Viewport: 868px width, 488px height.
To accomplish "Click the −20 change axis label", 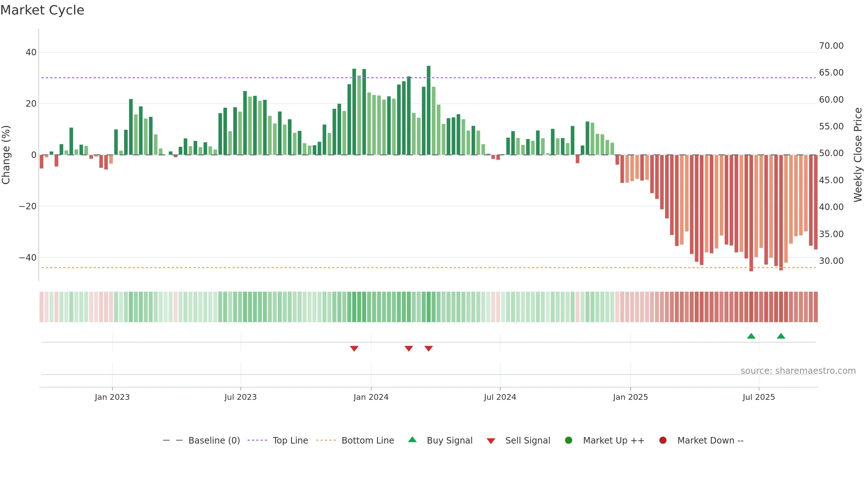I will [x=28, y=206].
